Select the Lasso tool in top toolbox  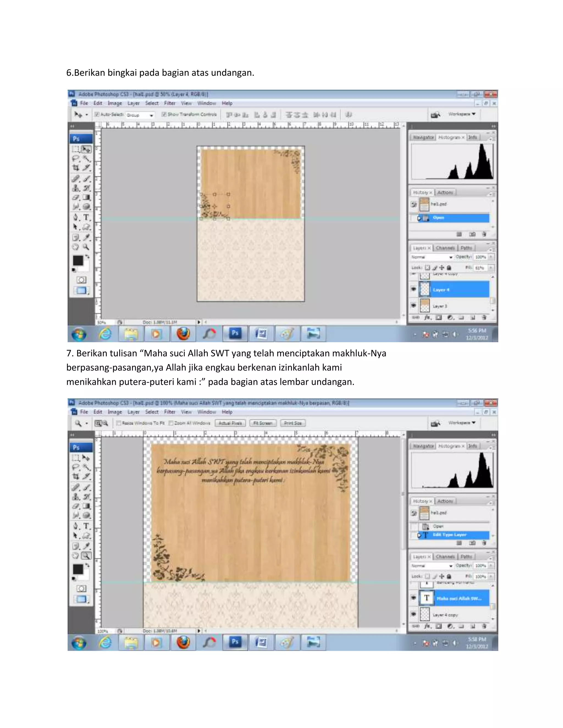pos(76,159)
